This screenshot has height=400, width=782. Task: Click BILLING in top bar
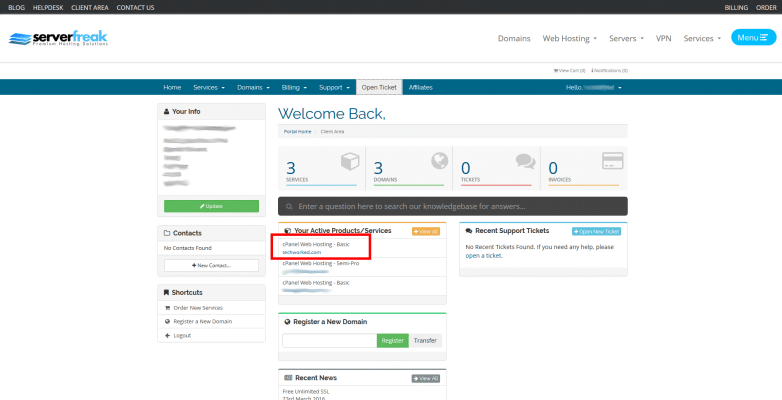click(736, 7)
